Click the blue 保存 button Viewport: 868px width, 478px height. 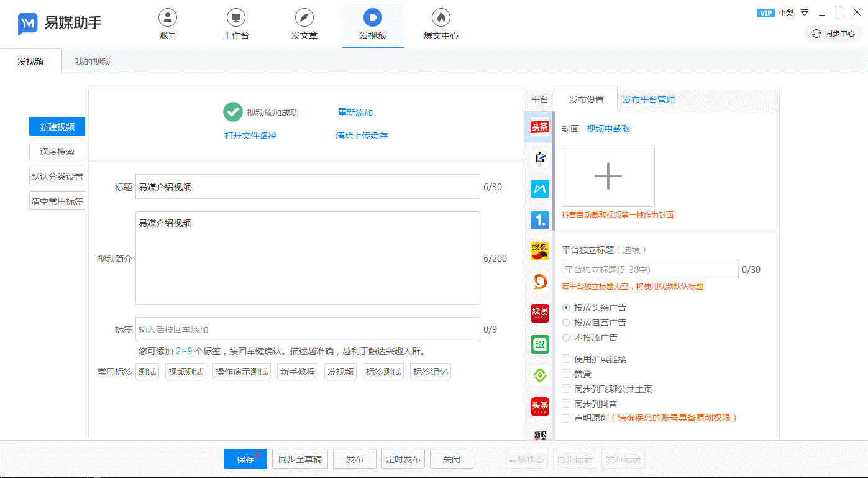(x=245, y=459)
